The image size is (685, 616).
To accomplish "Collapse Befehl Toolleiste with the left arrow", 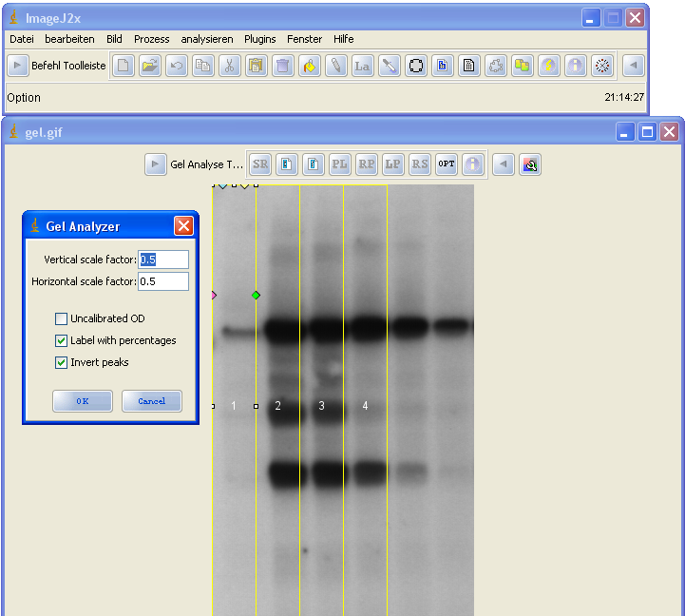I will 633,66.
